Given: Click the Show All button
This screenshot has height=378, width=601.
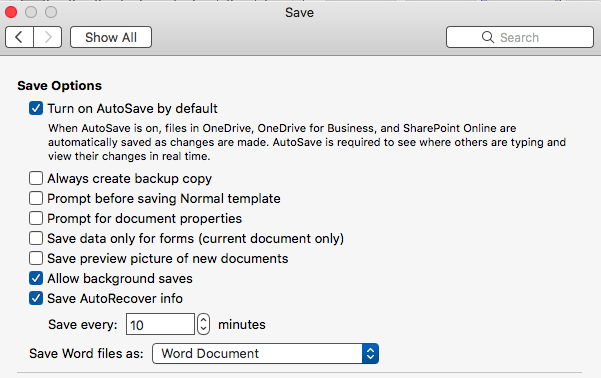Looking at the screenshot, I should point(111,37).
